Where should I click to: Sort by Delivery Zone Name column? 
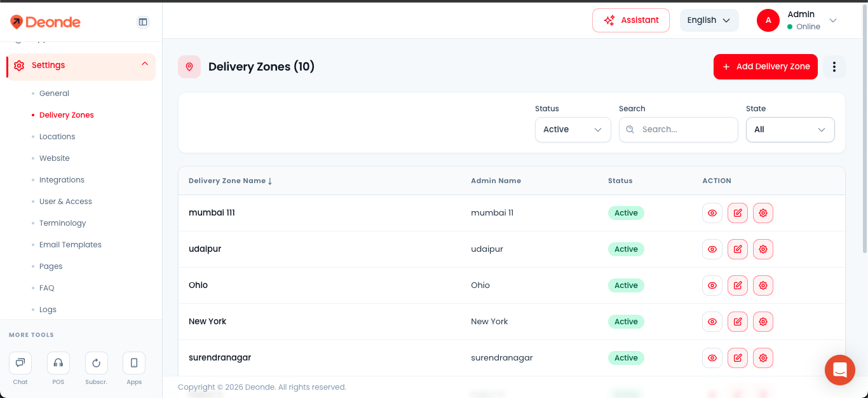pyautogui.click(x=231, y=181)
